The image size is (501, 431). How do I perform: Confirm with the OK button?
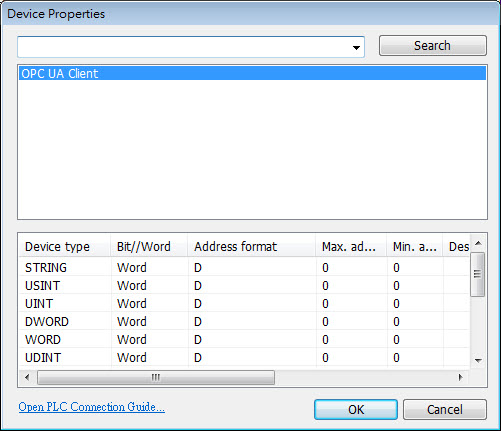tap(356, 410)
